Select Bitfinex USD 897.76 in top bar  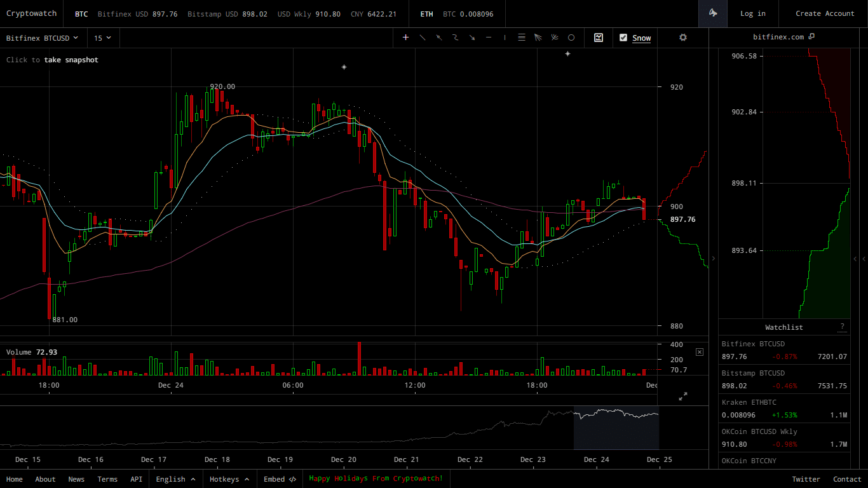point(138,14)
